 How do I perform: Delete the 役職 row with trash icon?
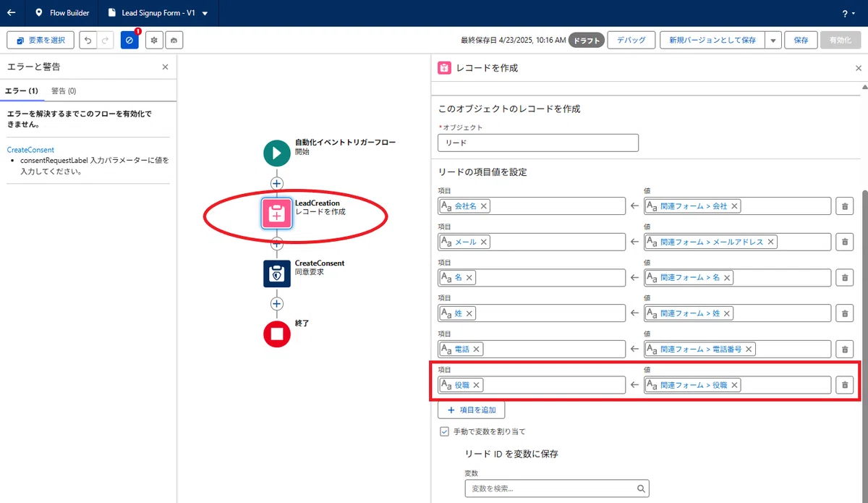pos(844,385)
